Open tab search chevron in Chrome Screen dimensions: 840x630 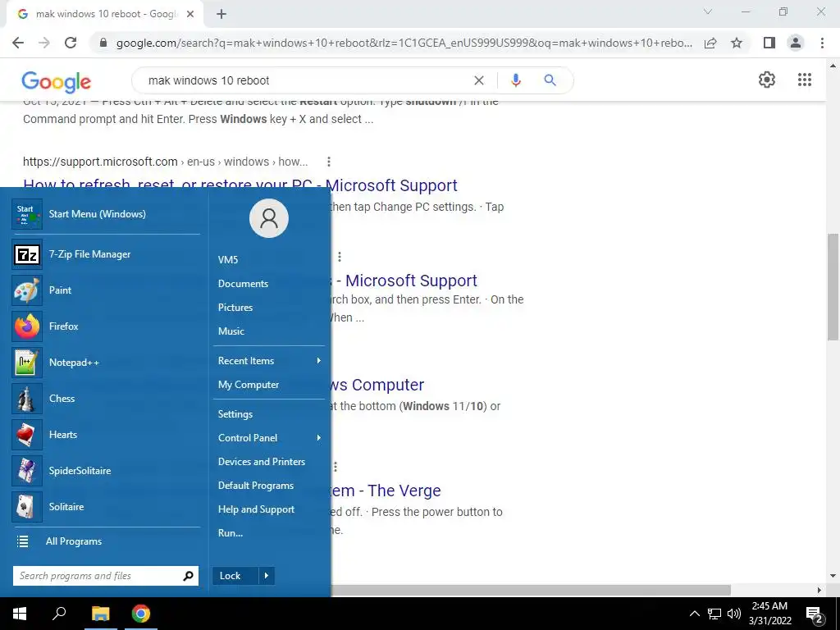(x=708, y=11)
